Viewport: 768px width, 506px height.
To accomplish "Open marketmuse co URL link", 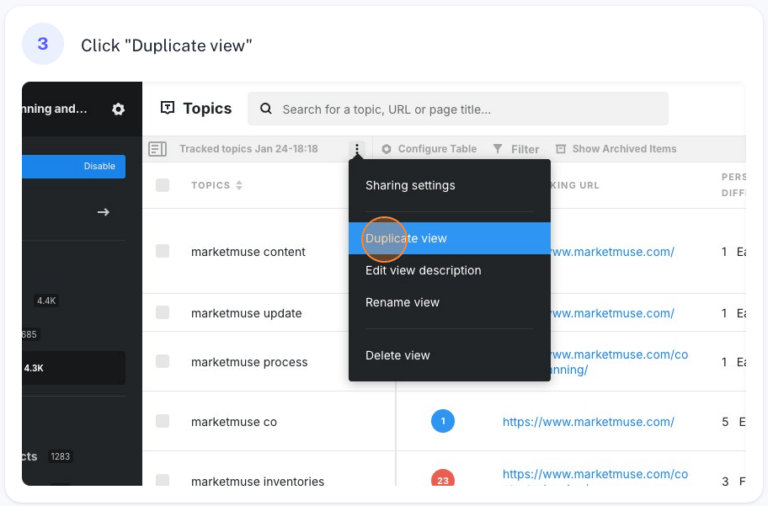I will (x=588, y=422).
